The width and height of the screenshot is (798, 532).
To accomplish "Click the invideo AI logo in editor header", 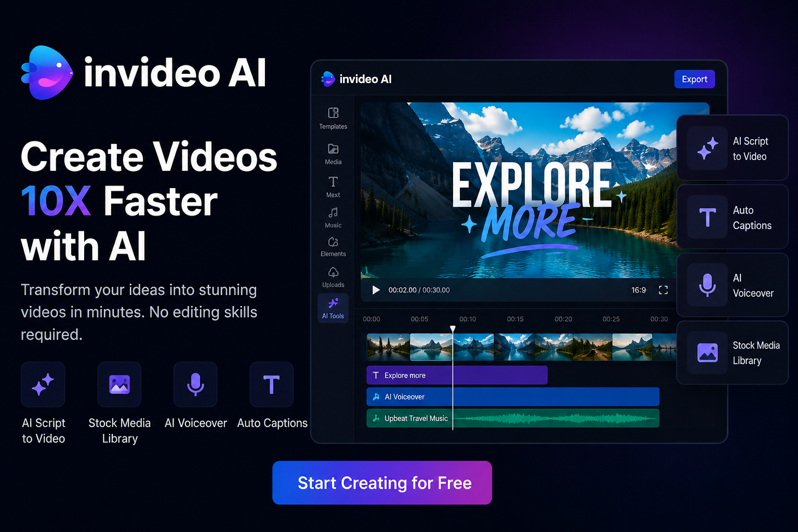I will click(x=356, y=79).
